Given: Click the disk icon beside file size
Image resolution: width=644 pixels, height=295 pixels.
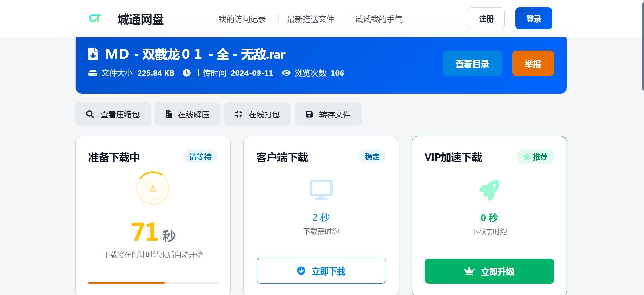Looking at the screenshot, I should (93, 73).
